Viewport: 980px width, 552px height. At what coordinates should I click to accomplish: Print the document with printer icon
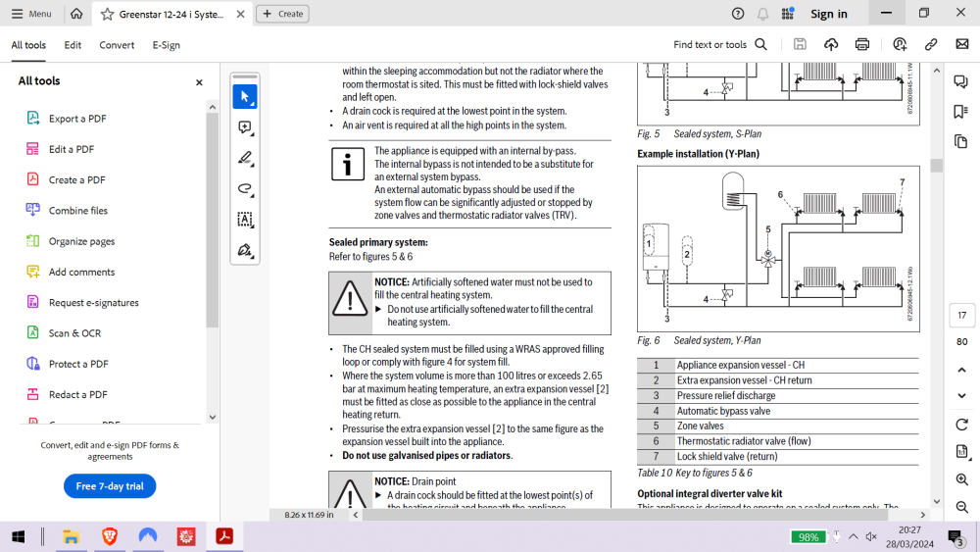[x=861, y=44]
